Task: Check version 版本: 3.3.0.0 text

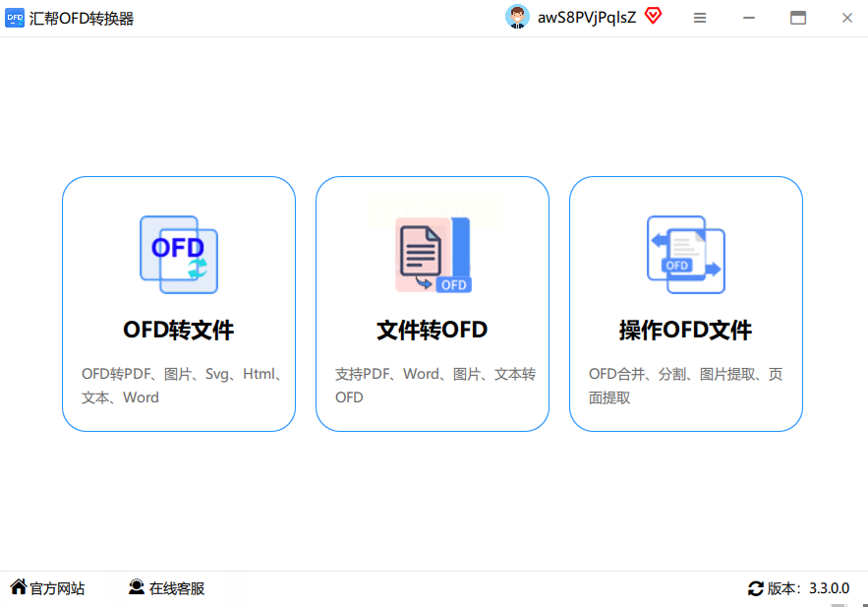Action: click(x=808, y=588)
